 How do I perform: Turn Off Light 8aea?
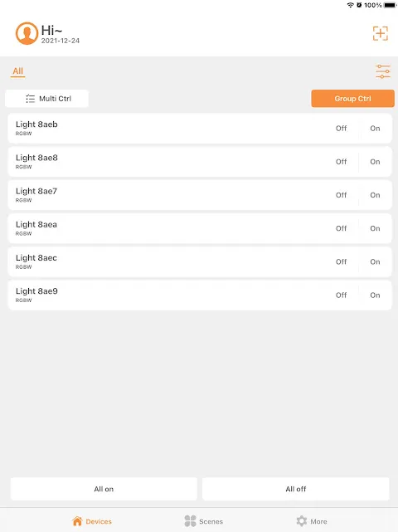[341, 228]
